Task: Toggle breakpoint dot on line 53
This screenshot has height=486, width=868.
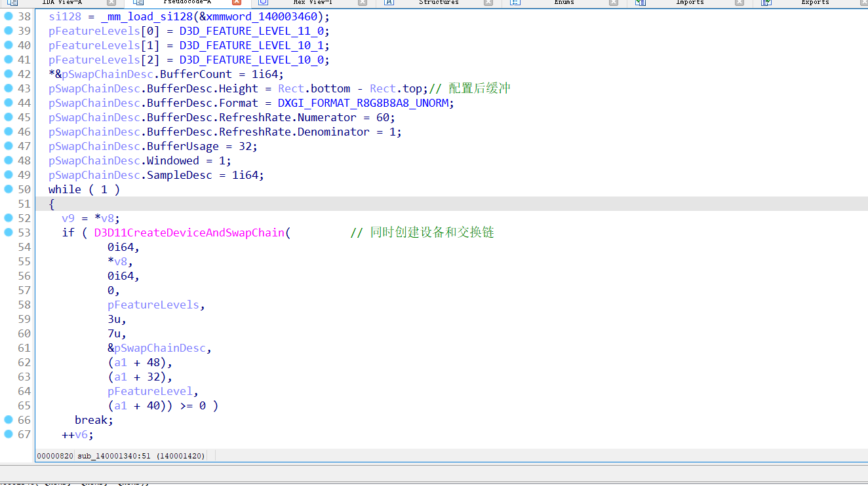Action: 8,233
